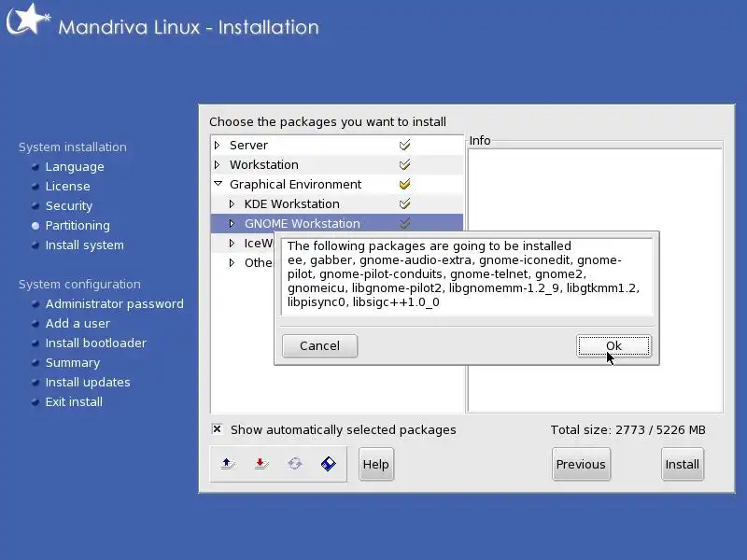The height and width of the screenshot is (560, 747).
Task: Cancel the package installation dialog
Action: pyautogui.click(x=319, y=345)
